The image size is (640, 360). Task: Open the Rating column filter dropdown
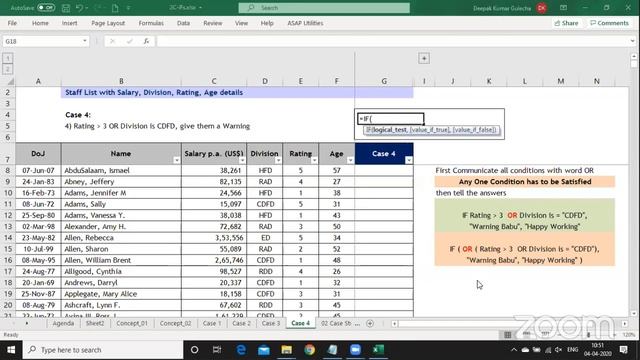pos(314,160)
